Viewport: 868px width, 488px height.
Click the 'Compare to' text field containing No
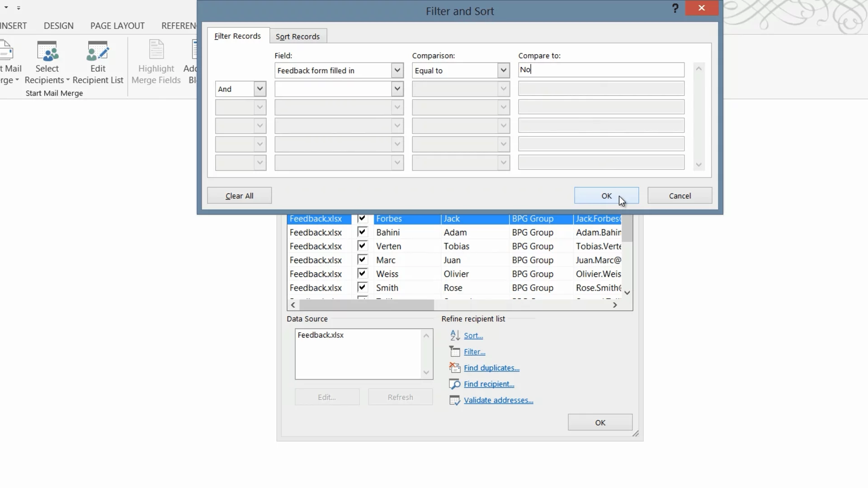point(601,70)
